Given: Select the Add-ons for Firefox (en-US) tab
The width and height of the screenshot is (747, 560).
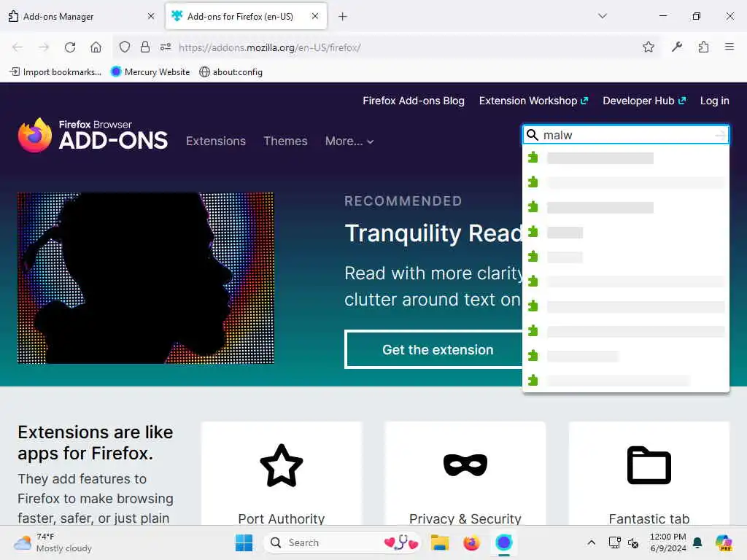Looking at the screenshot, I should (246, 16).
